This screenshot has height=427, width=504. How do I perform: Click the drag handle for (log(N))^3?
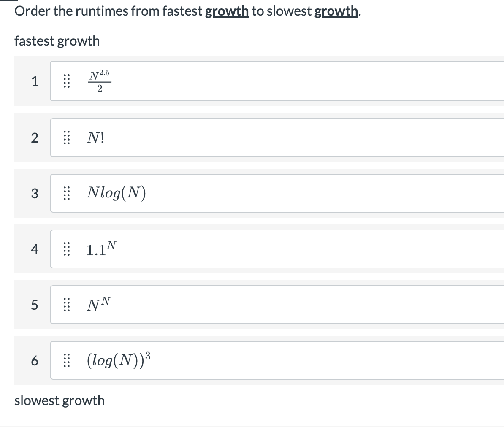66,360
